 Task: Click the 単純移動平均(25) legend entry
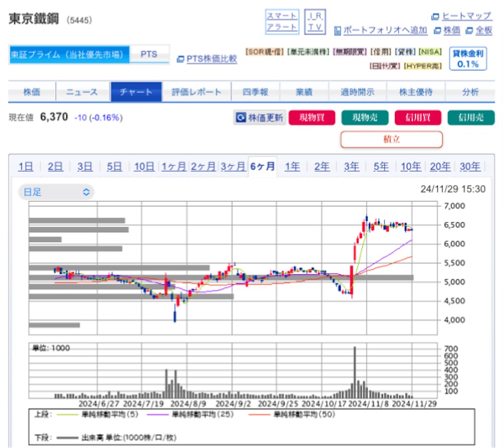(191, 414)
